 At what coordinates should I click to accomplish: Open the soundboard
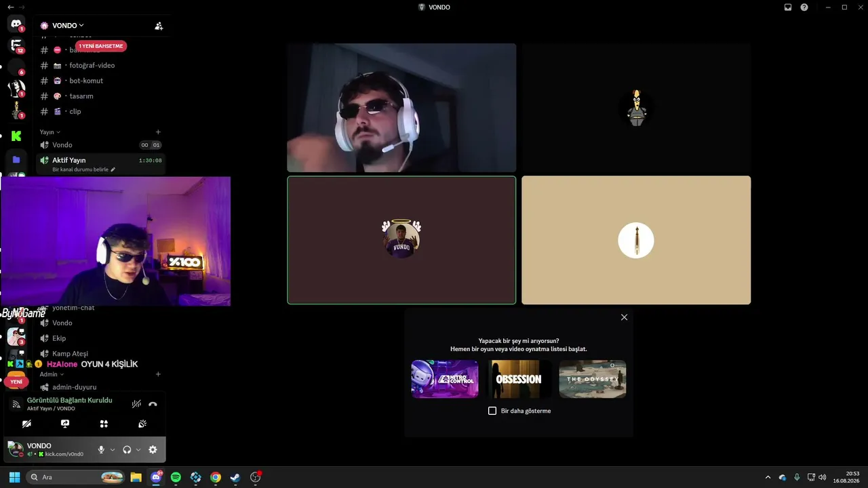142,424
